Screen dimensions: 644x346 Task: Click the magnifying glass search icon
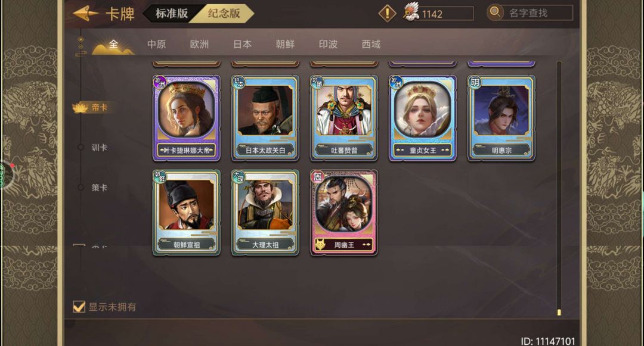pyautogui.click(x=496, y=13)
